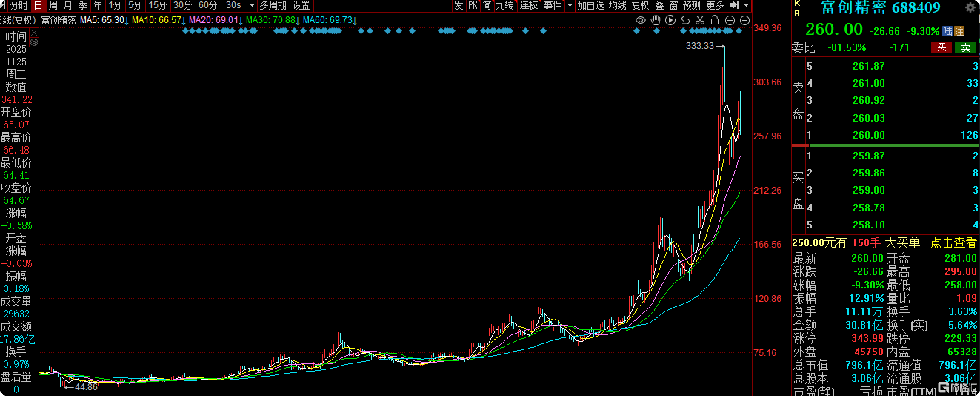Click the blue 陆 badge
Viewport: 980px width, 396px height.
tap(947, 31)
